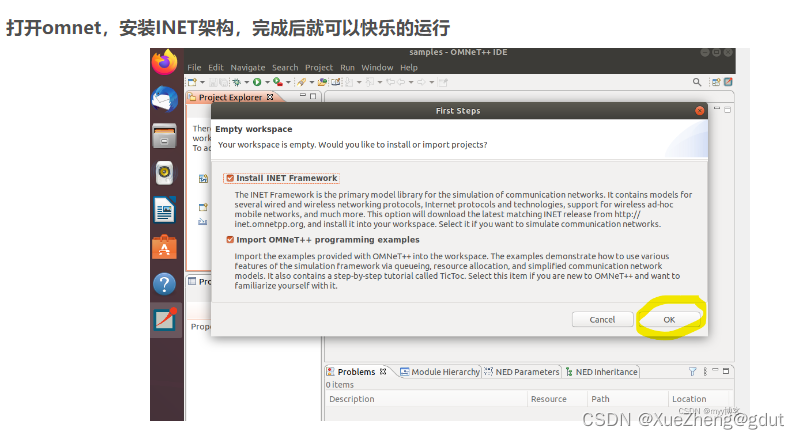
Task: Open the File menu
Action: pyautogui.click(x=194, y=67)
